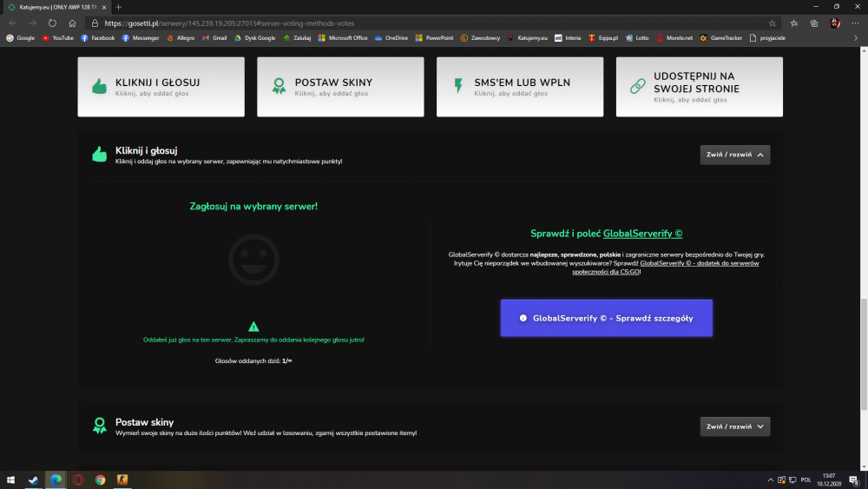The image size is (868, 489).
Task: Open the Counter-Strike taskbar icon
Action: pyautogui.click(x=122, y=480)
